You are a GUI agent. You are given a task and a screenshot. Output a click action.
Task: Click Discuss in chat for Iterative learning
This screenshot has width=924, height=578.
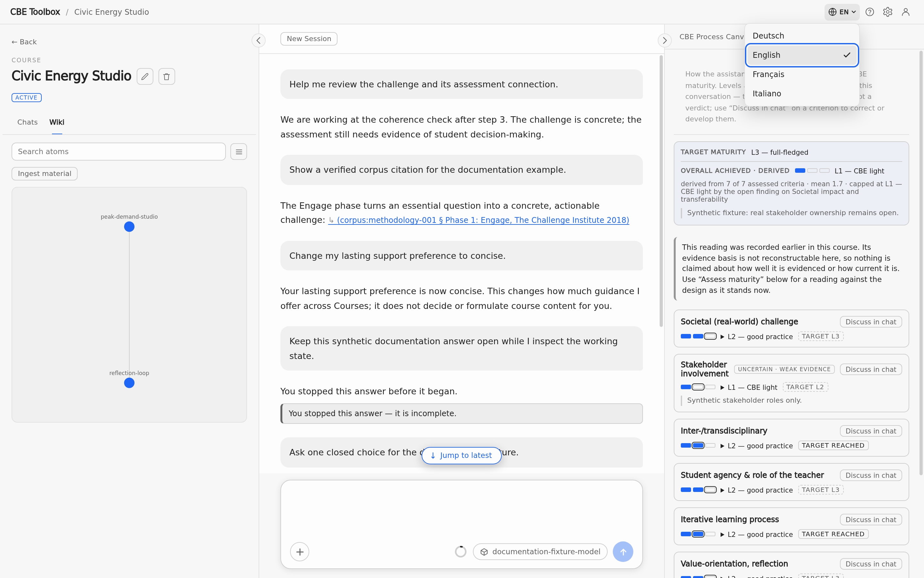coord(870,520)
